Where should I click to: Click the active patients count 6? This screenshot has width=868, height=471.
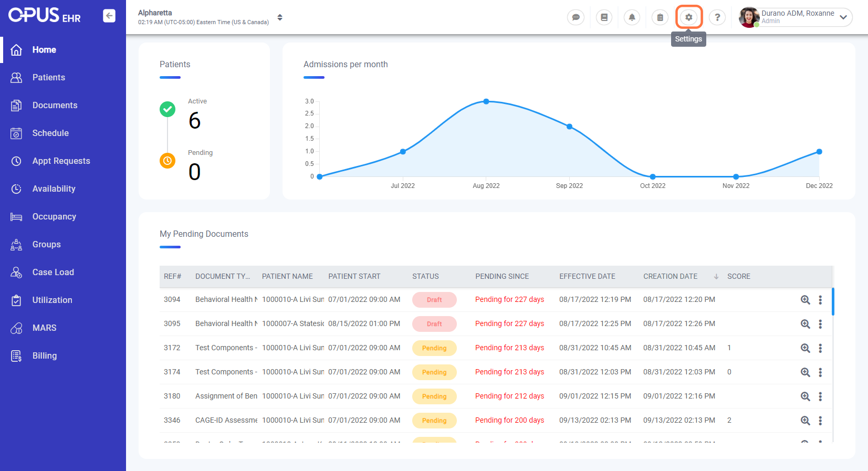pos(195,121)
